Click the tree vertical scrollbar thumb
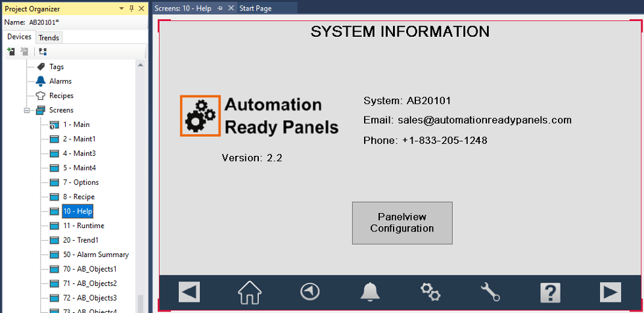The height and width of the screenshot is (313, 644). (141, 304)
